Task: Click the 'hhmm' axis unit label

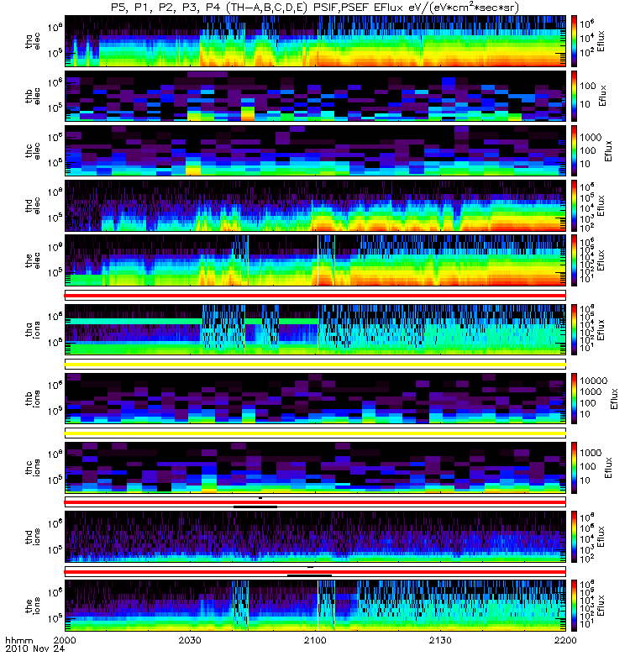Action: (x=18, y=640)
